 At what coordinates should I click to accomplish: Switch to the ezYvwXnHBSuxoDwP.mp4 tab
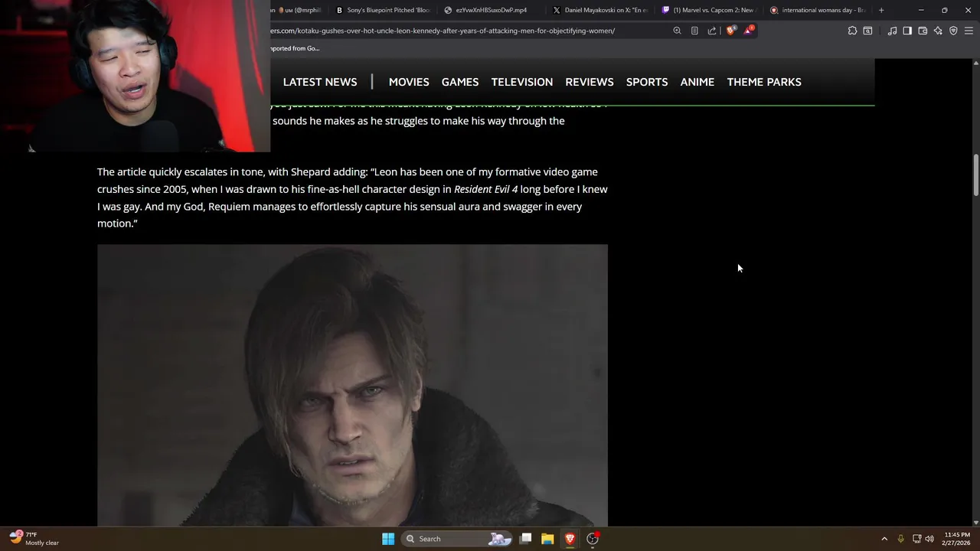492,10
